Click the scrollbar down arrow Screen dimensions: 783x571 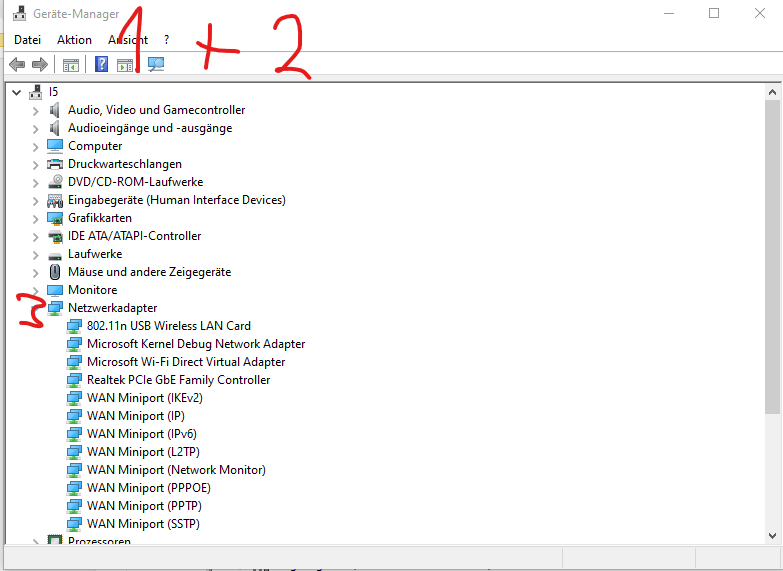773,536
